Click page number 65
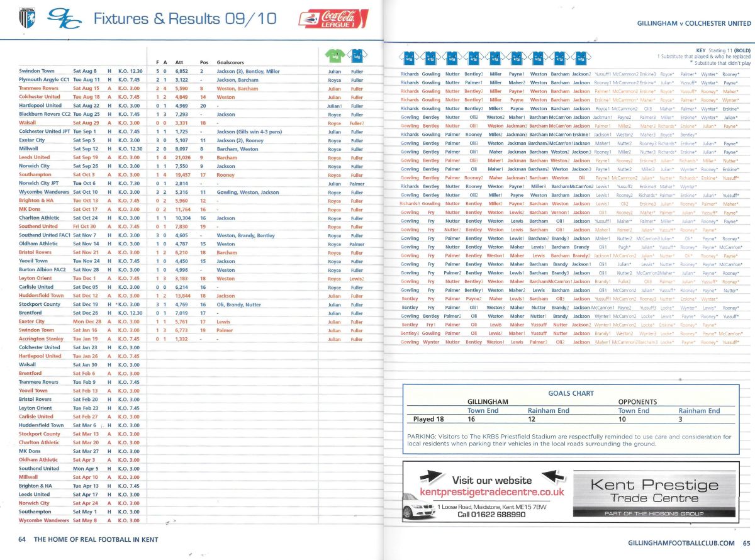Viewport: 755px width, 560px height. [746, 542]
